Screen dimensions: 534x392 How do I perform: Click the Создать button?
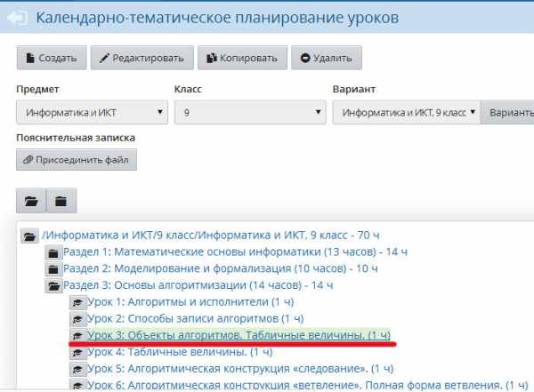pyautogui.click(x=52, y=58)
